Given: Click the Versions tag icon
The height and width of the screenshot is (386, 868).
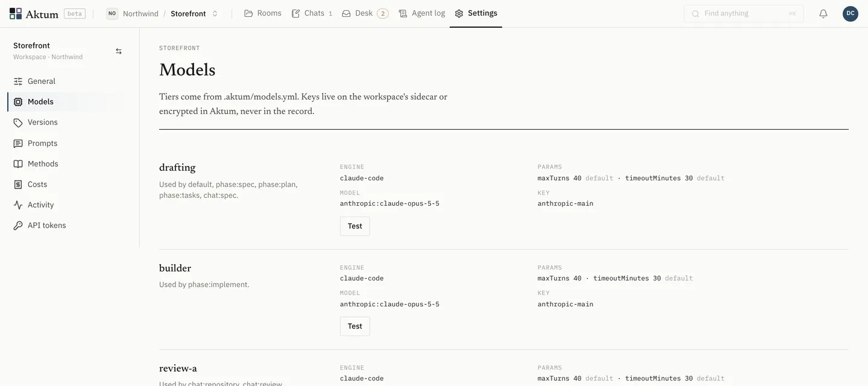Looking at the screenshot, I should pyautogui.click(x=18, y=122).
